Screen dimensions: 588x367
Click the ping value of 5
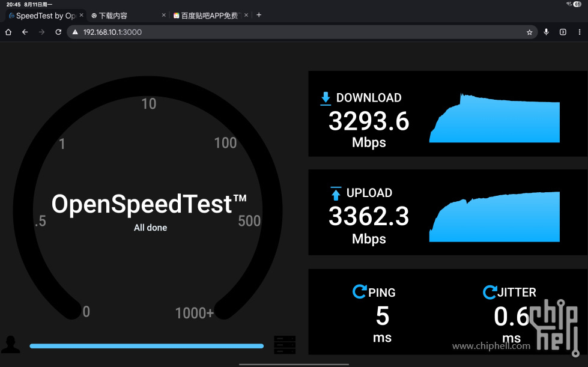tap(383, 316)
